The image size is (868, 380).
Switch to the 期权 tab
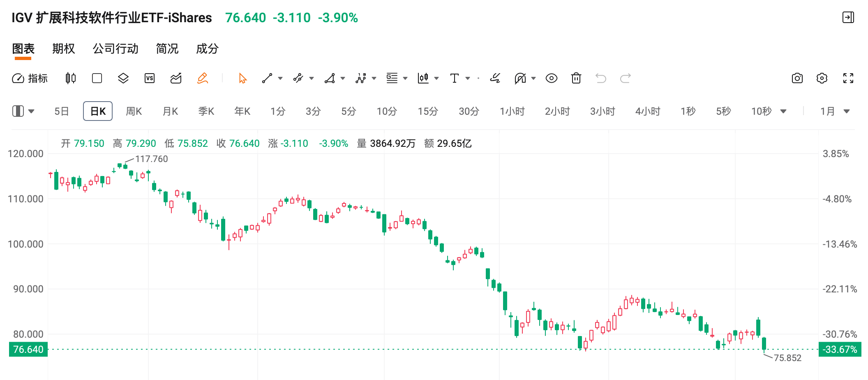point(64,49)
